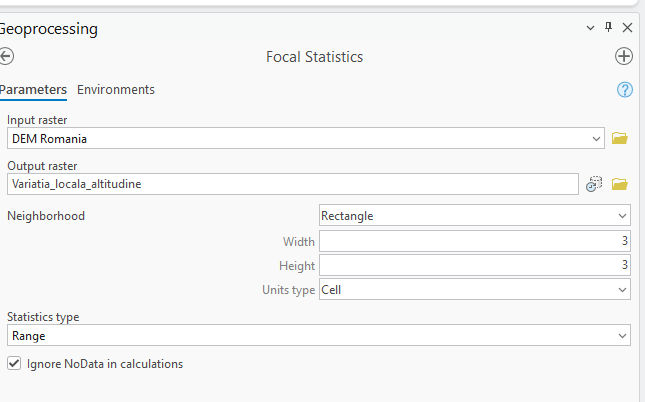Browse for output raster location folder icon
The width and height of the screenshot is (645, 402).
tap(619, 184)
